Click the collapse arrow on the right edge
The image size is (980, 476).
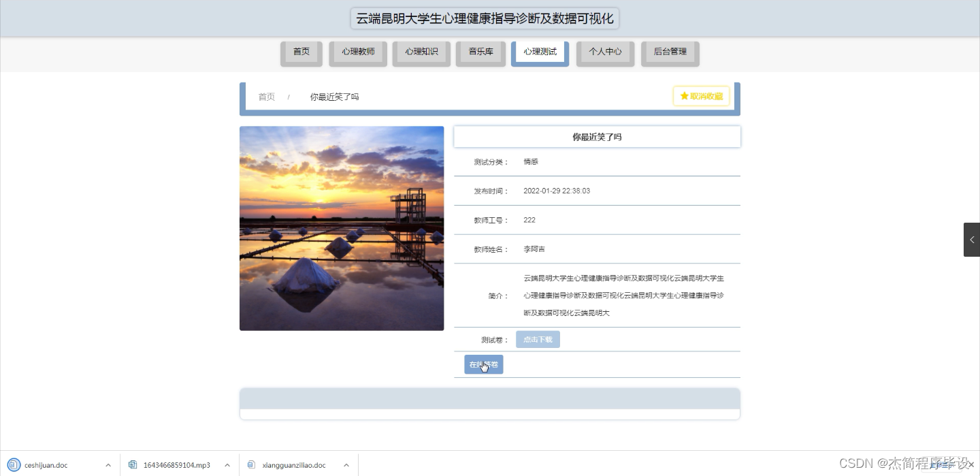click(972, 239)
